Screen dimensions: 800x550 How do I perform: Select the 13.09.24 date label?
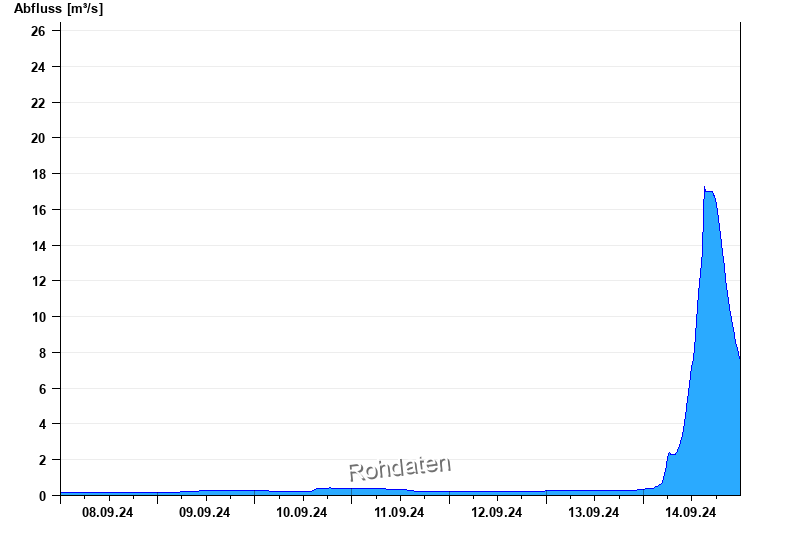point(594,513)
